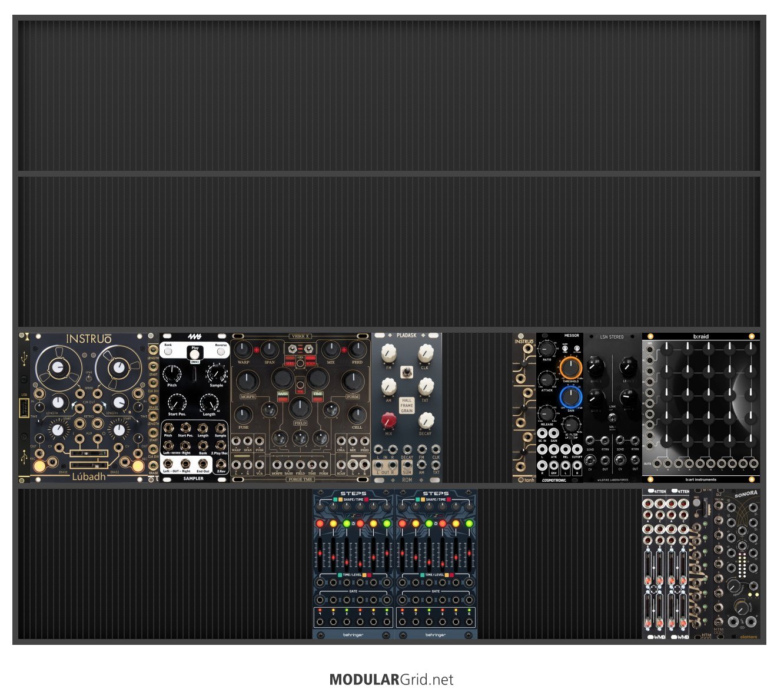This screenshot has width=784, height=692.
Task: Click the Reverse button on the Sampler module
Action: (221, 352)
